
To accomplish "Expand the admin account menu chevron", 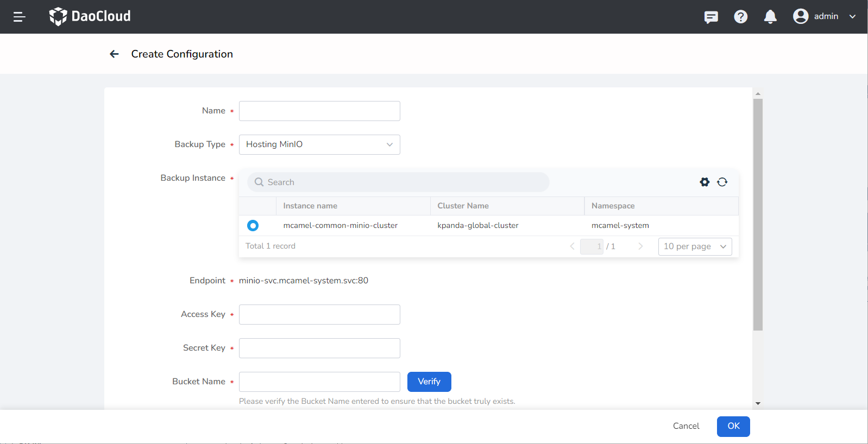I will [x=852, y=17].
